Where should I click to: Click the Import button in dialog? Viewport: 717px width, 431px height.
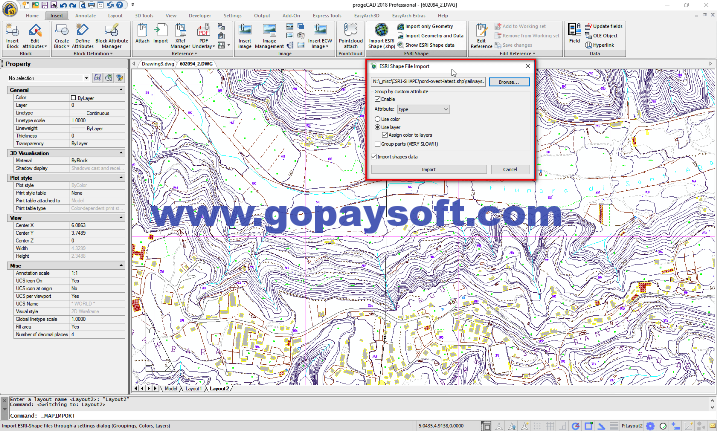pyautogui.click(x=428, y=169)
